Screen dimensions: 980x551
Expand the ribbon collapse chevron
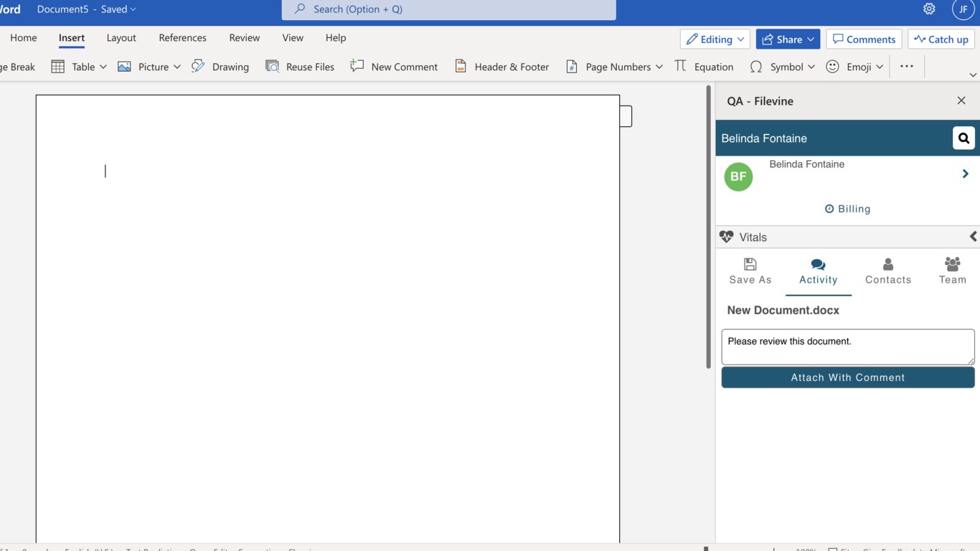point(973,75)
